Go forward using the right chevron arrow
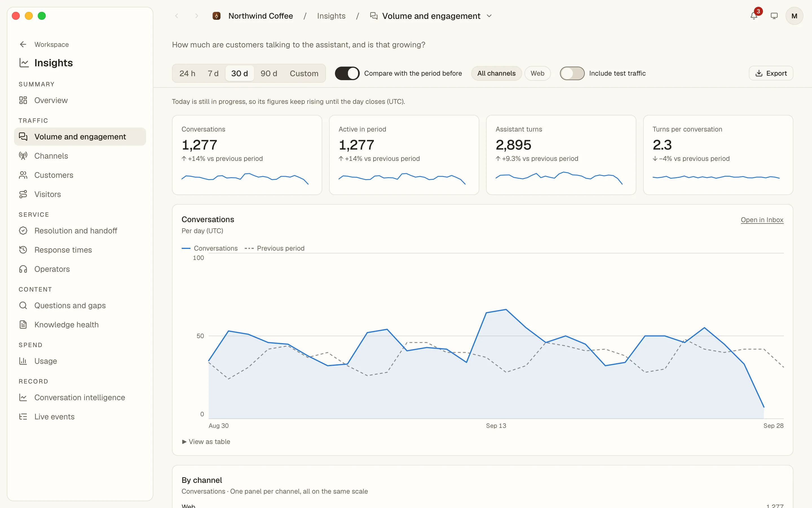The image size is (812, 508). click(197, 16)
